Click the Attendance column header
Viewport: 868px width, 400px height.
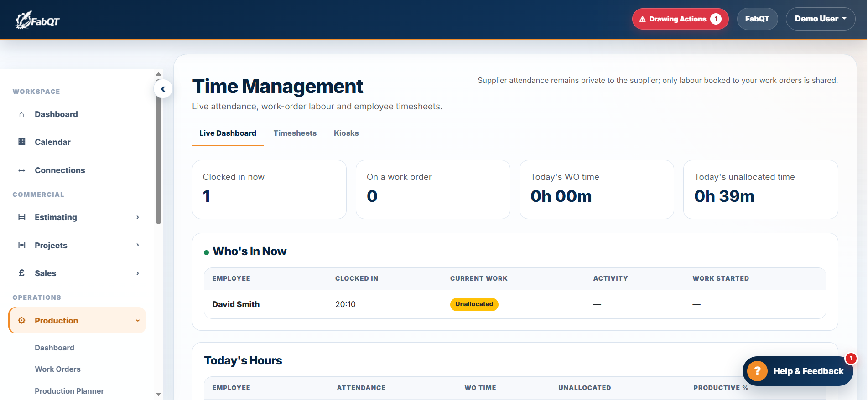(x=361, y=388)
